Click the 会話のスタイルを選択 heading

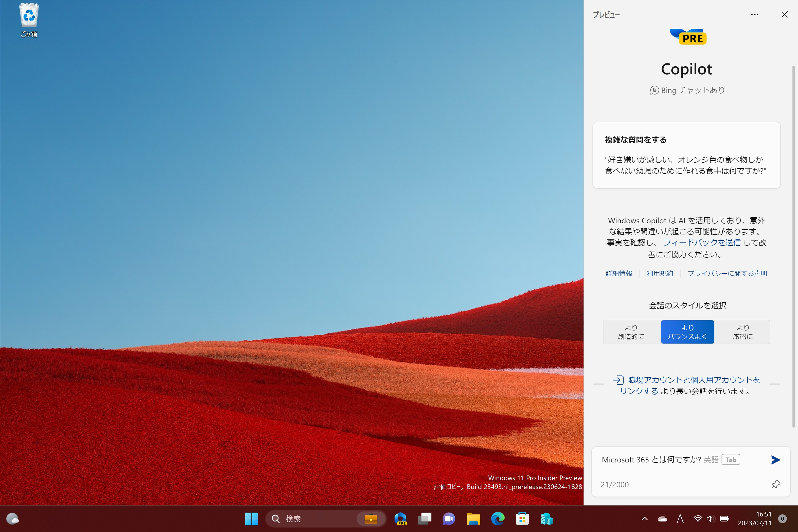(687, 306)
